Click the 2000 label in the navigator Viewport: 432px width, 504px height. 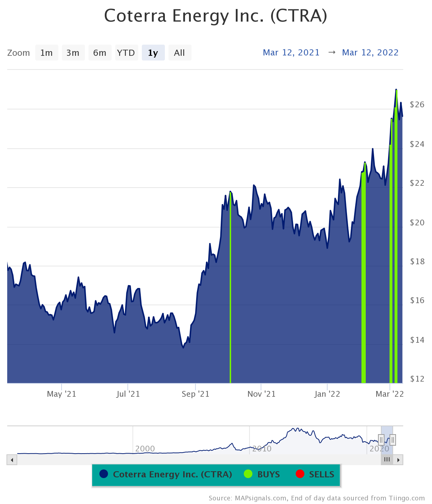(145, 449)
